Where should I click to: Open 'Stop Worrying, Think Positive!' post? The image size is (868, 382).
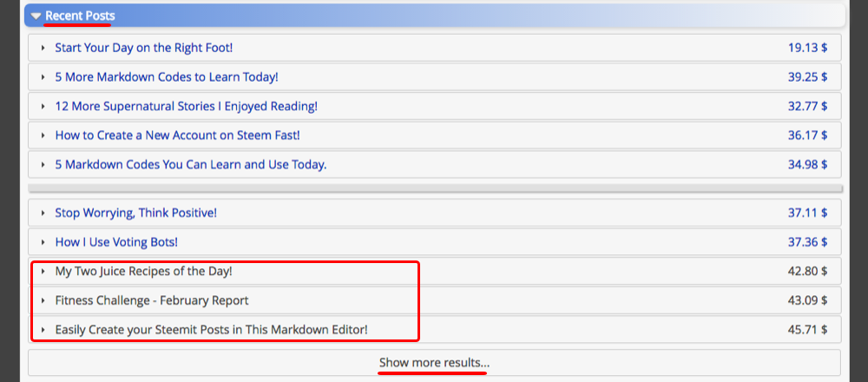coord(136,213)
